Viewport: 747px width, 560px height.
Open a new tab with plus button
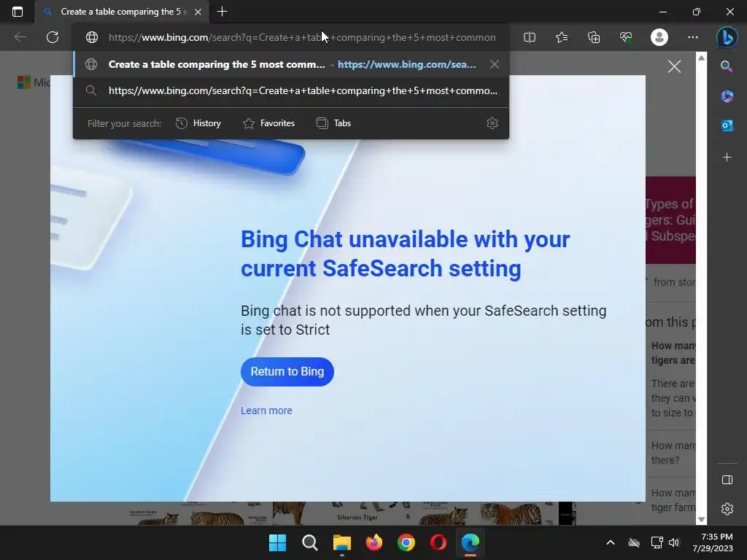tap(222, 12)
